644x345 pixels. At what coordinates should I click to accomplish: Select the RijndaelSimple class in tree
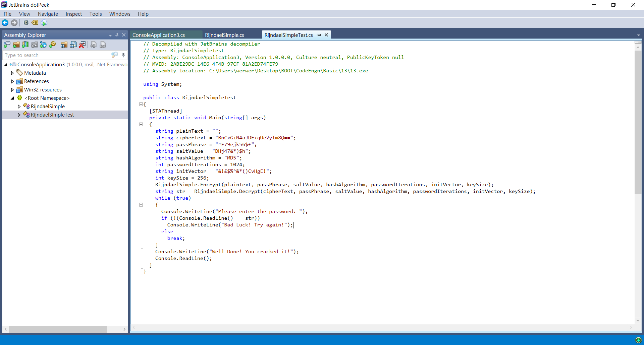(48, 106)
